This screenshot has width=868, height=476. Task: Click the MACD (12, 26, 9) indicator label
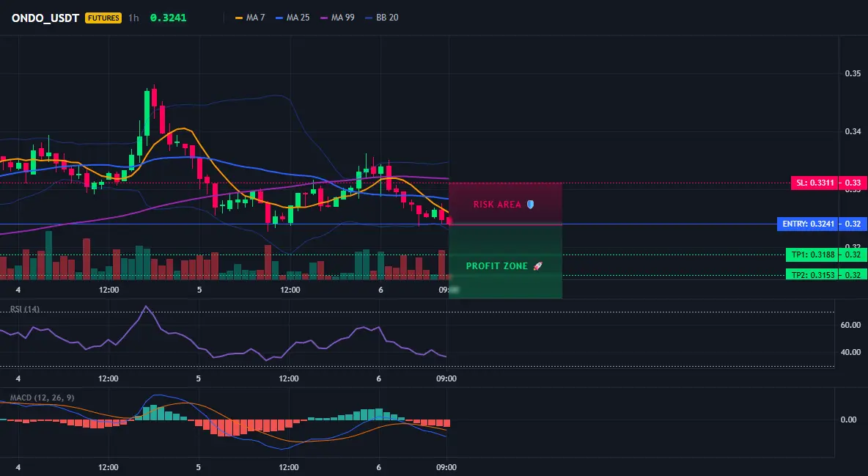click(42, 398)
